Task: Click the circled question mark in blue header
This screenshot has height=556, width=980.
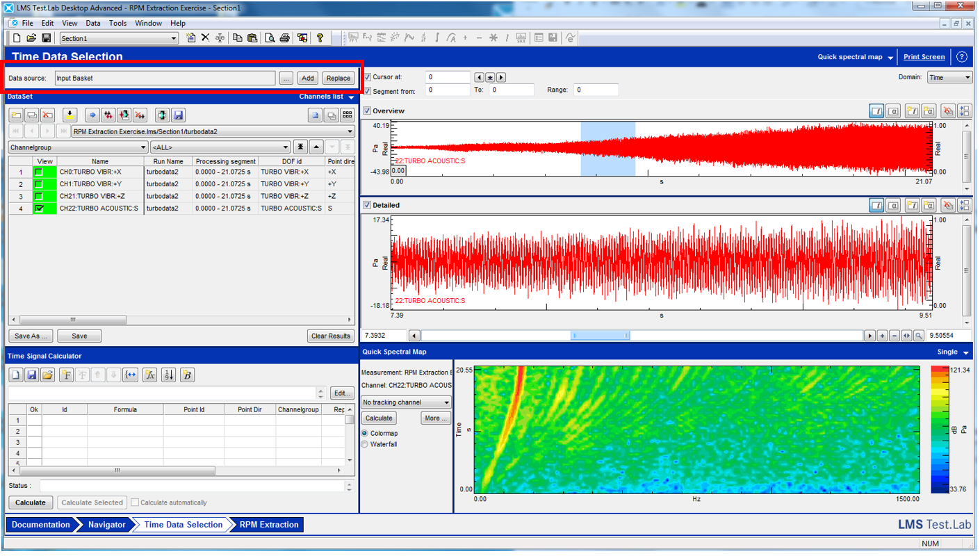Action: (962, 57)
